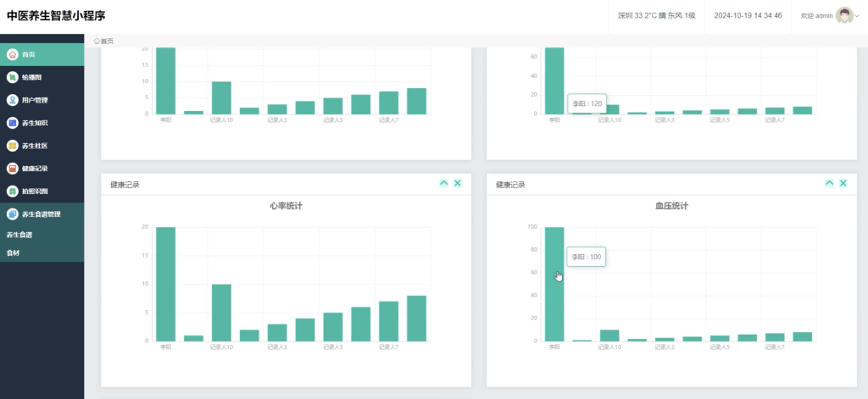Image resolution: width=868 pixels, height=399 pixels.
Task: Collapse the 血压统计 panel with chevron
Action: click(x=829, y=183)
